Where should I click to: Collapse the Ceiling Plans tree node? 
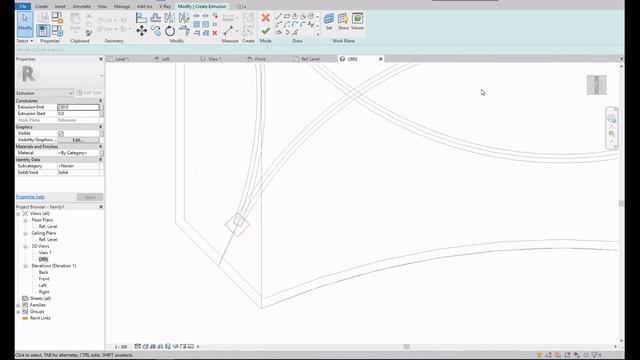pyautogui.click(x=25, y=233)
